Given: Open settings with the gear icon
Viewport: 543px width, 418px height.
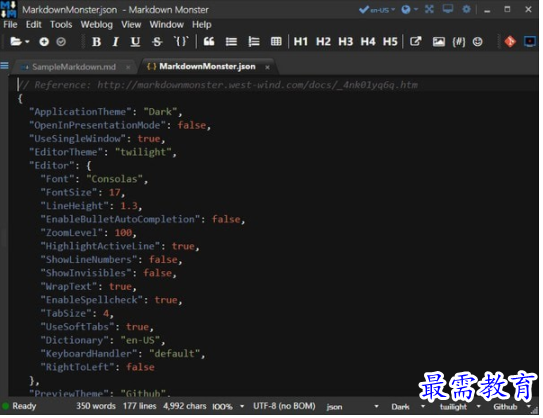Looking at the screenshot, I should tap(466, 9).
